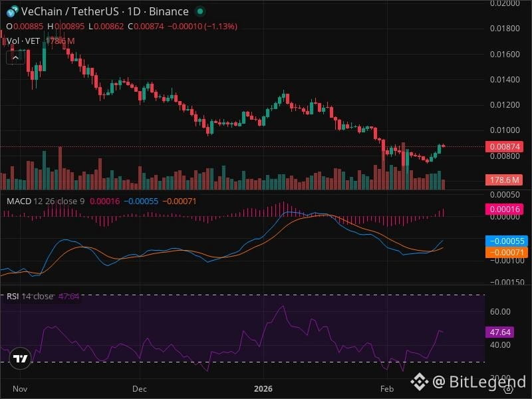Click the 0.00050 MACD axis label
Viewport: 532px width, 399px height.
tap(505, 195)
